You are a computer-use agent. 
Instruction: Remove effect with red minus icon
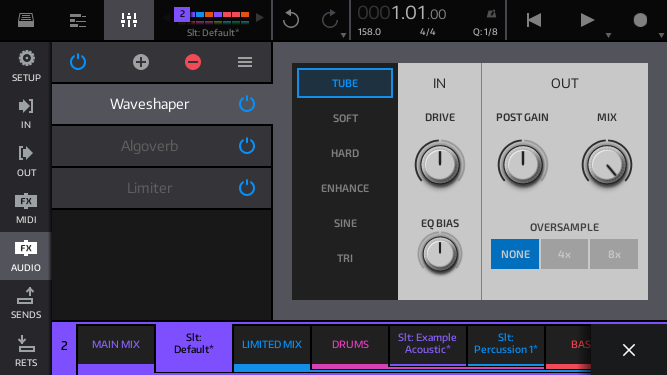(x=193, y=62)
